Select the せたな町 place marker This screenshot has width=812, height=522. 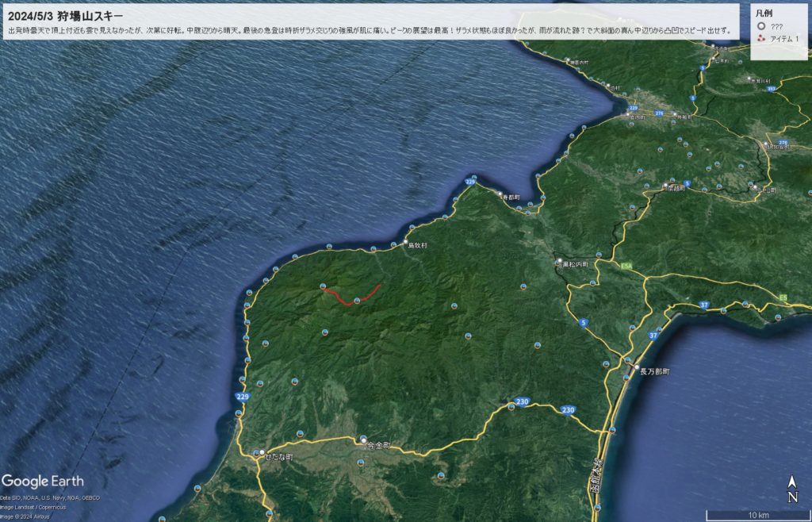tap(261, 452)
